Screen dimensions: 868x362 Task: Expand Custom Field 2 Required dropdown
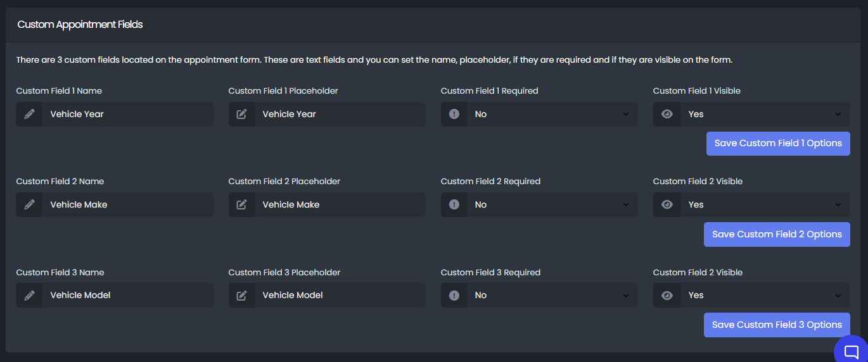point(551,204)
